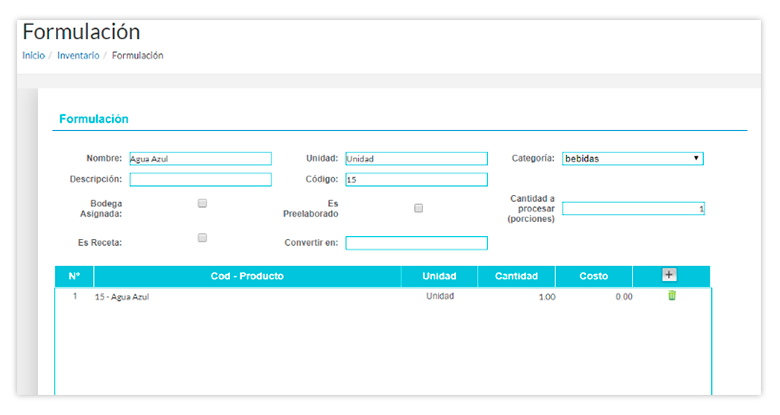Select the 15 - Agua Azul product cell
This screenshot has width=780, height=415.
[x=122, y=297]
